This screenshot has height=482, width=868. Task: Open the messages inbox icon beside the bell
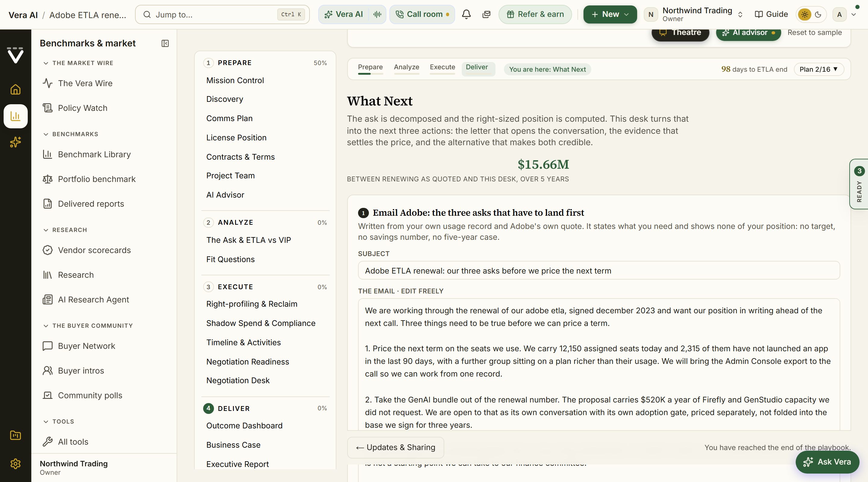tap(486, 14)
